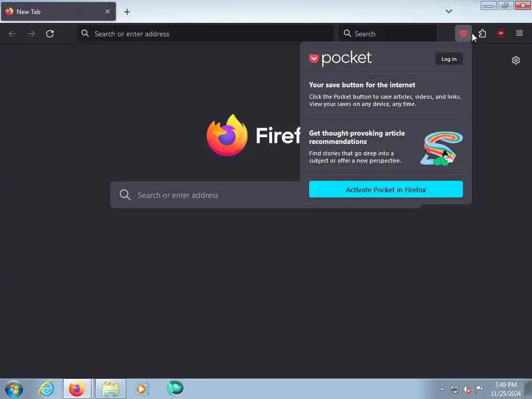Viewport: 532px width, 399px height.
Task: Open the uBlock Origin extension icon
Action: tap(500, 33)
